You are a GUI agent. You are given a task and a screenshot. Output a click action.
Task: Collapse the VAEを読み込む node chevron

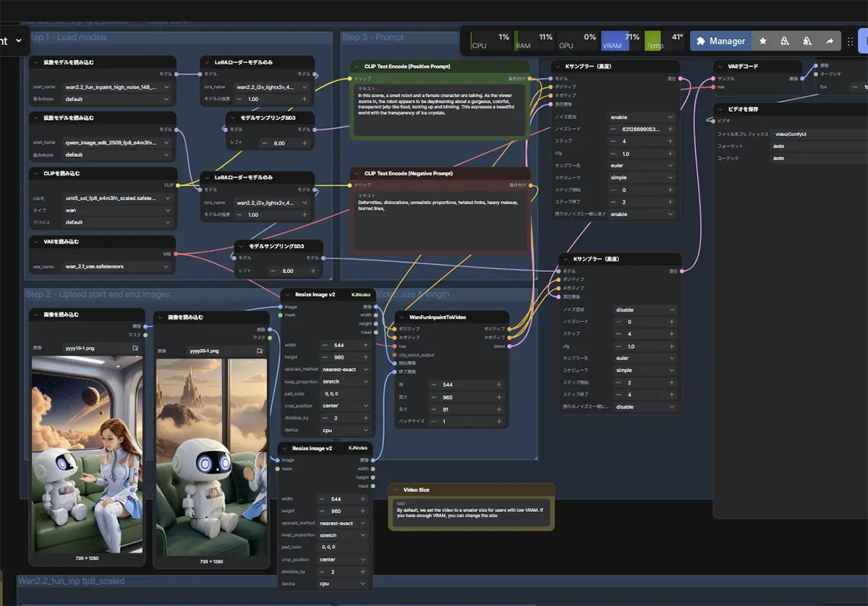[36, 242]
